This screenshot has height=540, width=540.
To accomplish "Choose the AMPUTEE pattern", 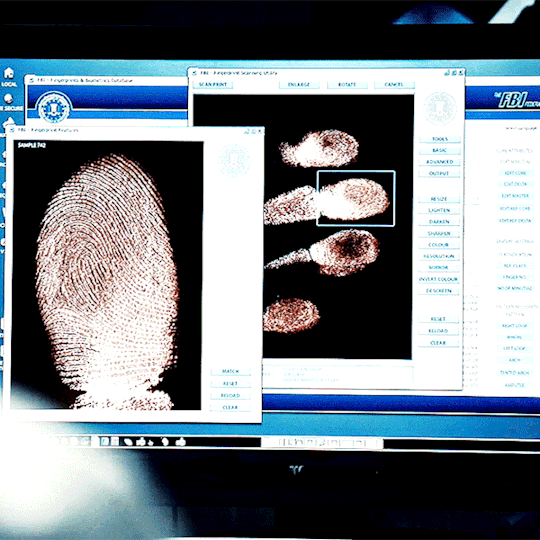I will pos(515,385).
